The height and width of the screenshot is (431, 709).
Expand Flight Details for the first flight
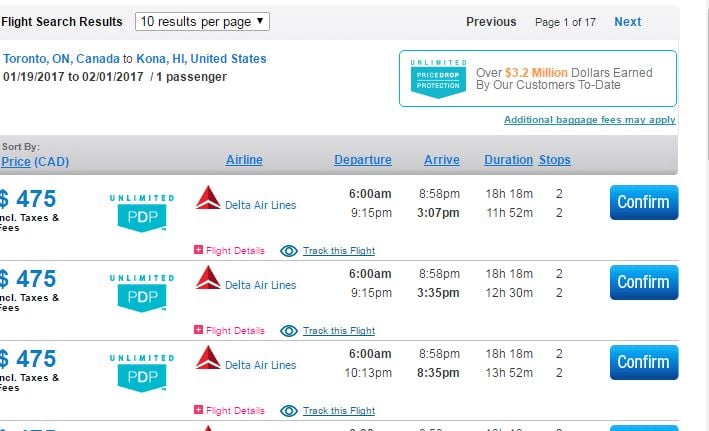[229, 250]
